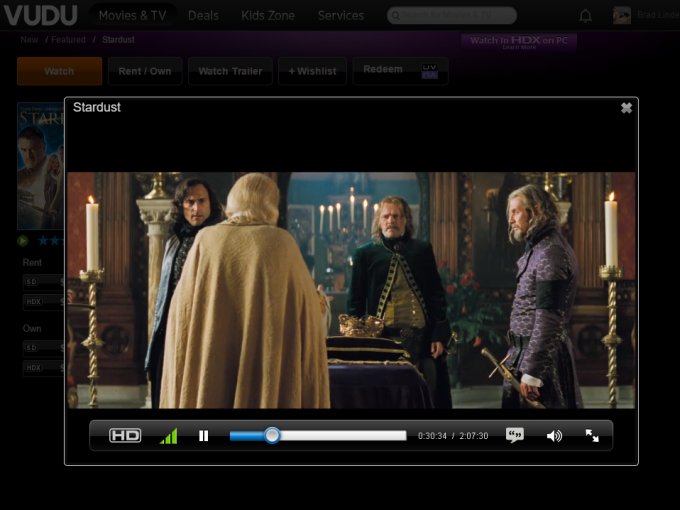Open the Services menu

coord(340,16)
